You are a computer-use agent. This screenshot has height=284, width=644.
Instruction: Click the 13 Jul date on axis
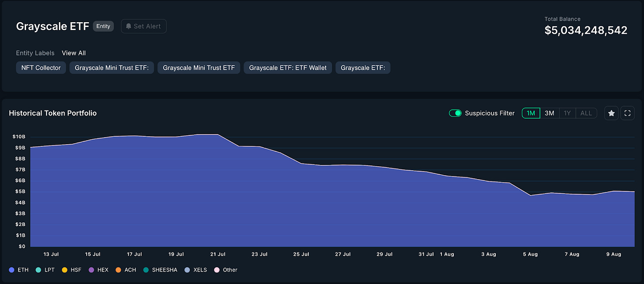tap(51, 254)
